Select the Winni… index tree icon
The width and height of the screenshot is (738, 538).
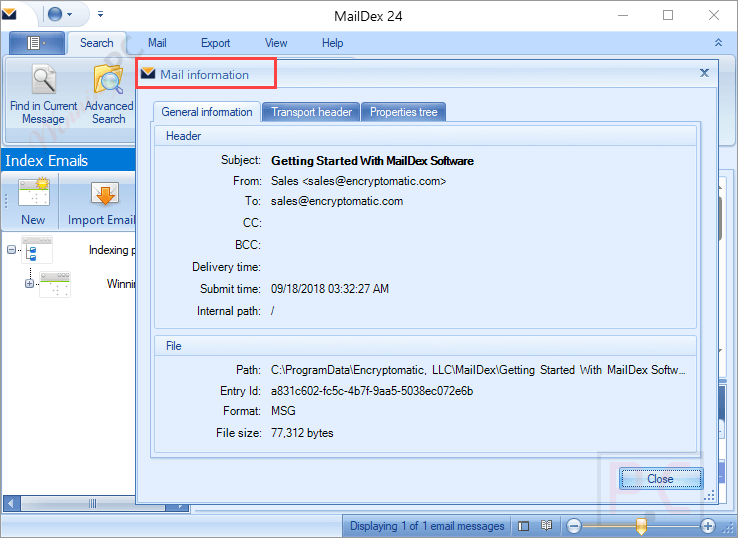55,284
